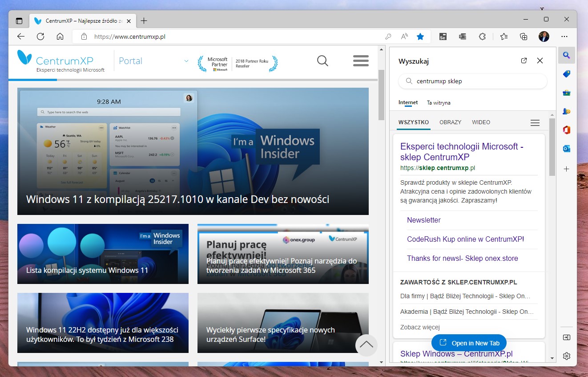Screen dimensions: 588x377
Task: Select the OBRAZY results tab
Action: pyautogui.click(x=451, y=122)
